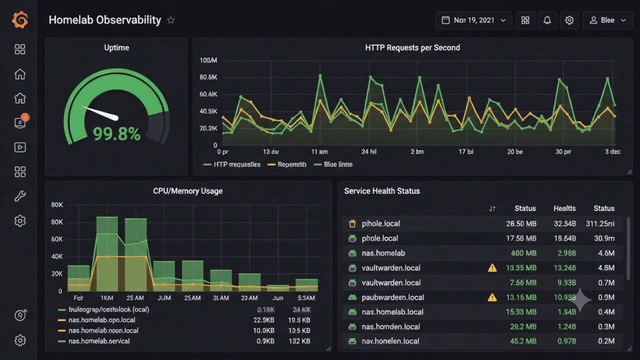Click the Grafana logo in the sidebar

tap(20, 20)
